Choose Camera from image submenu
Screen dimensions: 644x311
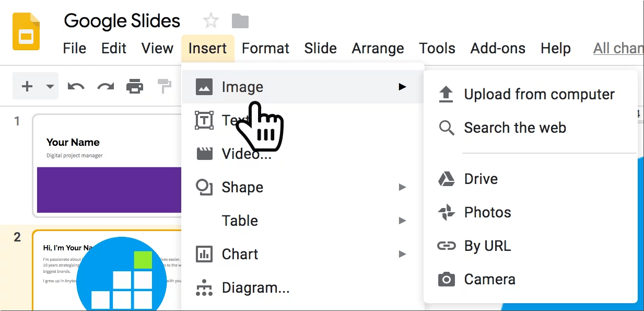click(x=489, y=280)
